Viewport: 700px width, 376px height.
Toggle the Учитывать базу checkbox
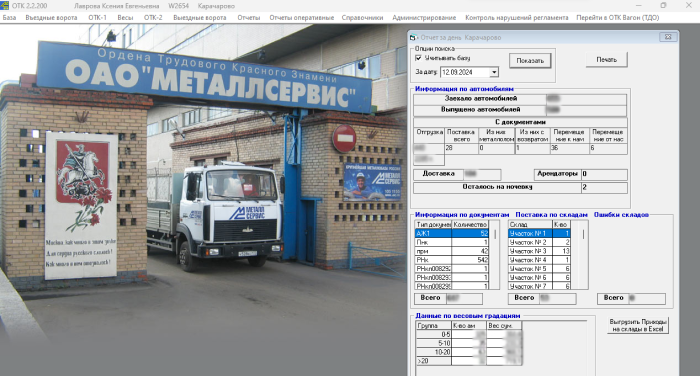(418, 58)
